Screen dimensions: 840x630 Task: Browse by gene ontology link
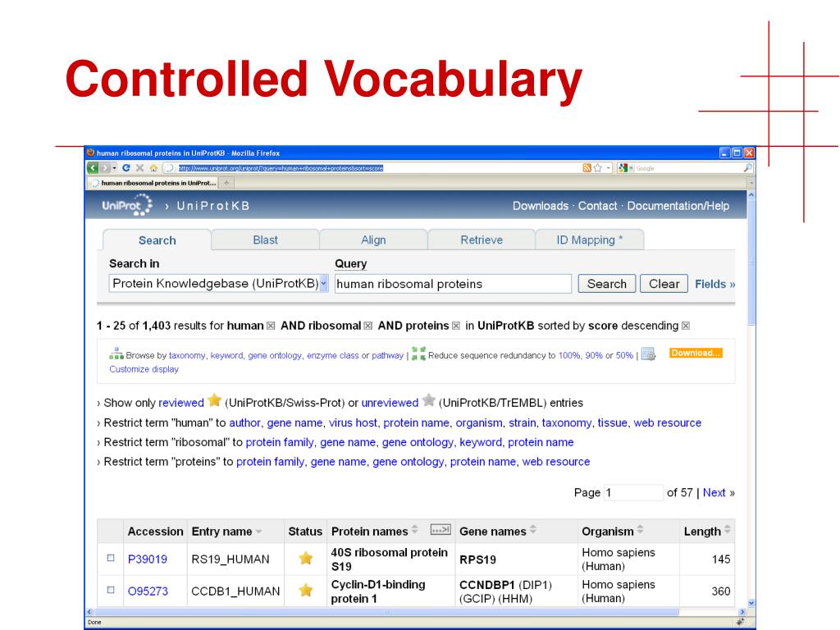275,355
